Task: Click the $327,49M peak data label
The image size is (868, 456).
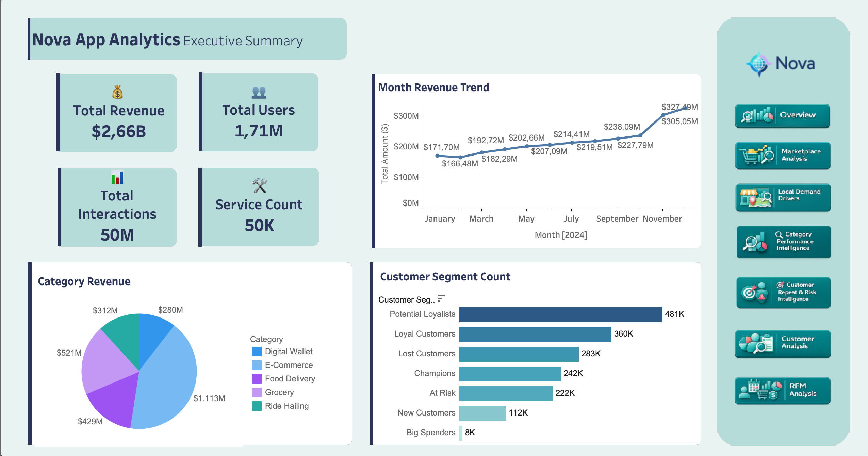Action: coord(679,107)
